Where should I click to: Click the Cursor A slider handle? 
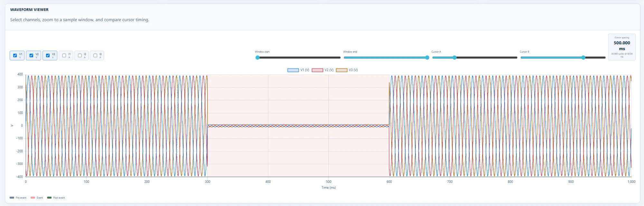click(x=454, y=58)
